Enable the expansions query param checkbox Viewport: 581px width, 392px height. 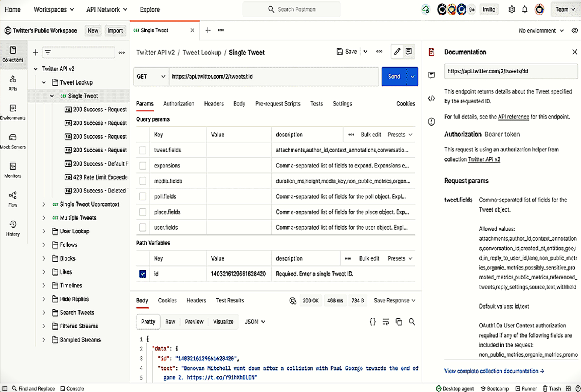(143, 166)
